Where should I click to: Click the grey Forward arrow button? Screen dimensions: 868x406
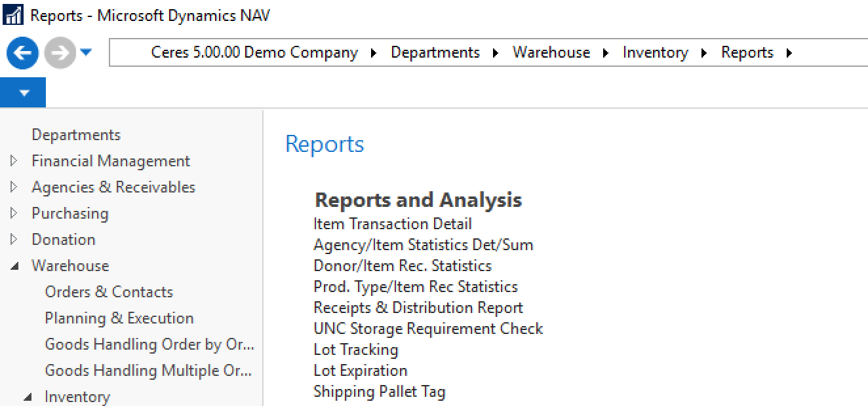coord(60,53)
